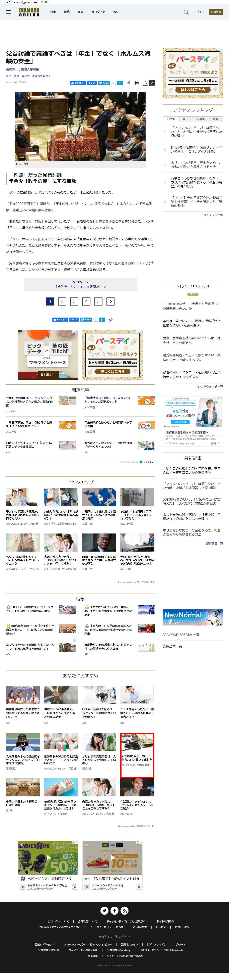Open the 広告企画一覧 link

coord(172,646)
